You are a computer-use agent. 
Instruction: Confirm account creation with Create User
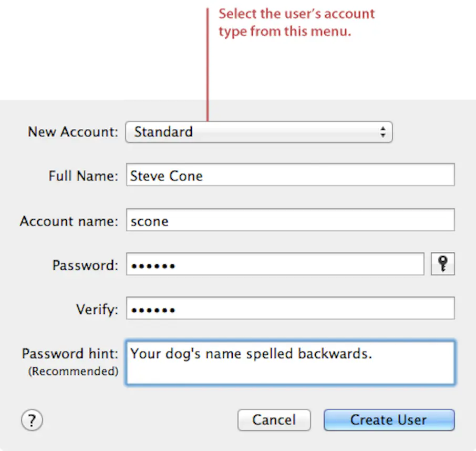click(x=388, y=419)
